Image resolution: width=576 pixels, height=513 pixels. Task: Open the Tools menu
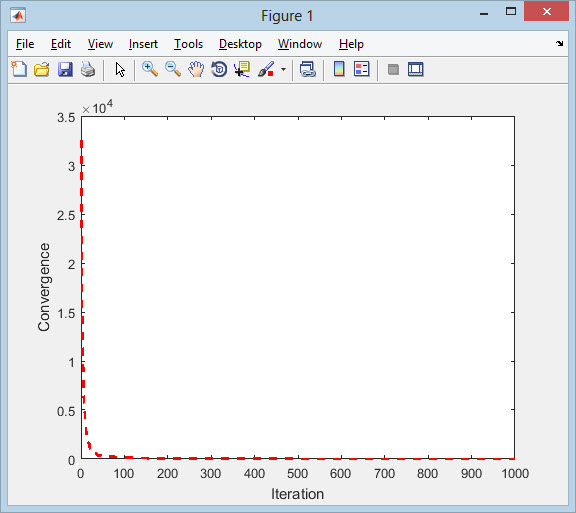[188, 44]
